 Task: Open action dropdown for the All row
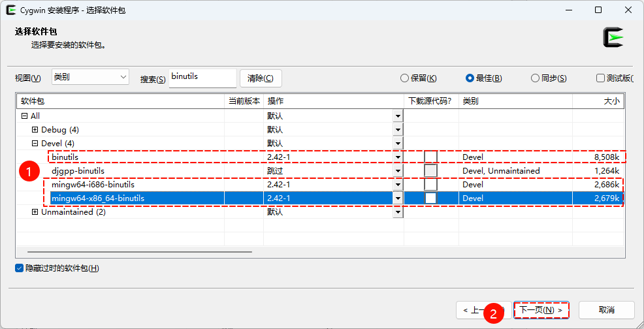[x=398, y=116]
